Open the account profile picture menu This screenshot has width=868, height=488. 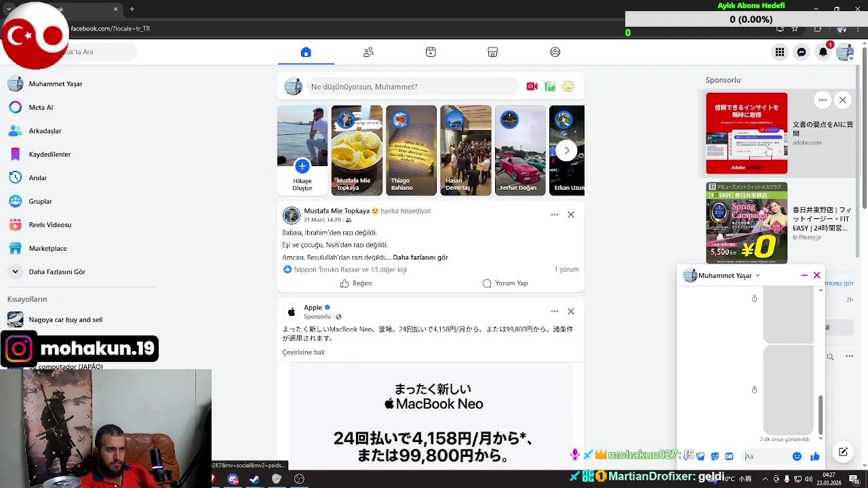pos(845,52)
